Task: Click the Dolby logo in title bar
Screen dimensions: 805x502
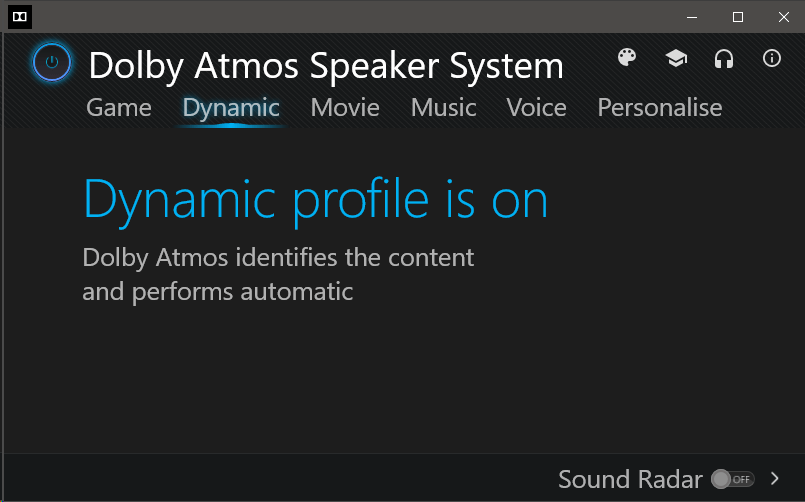Action: pyautogui.click(x=20, y=17)
